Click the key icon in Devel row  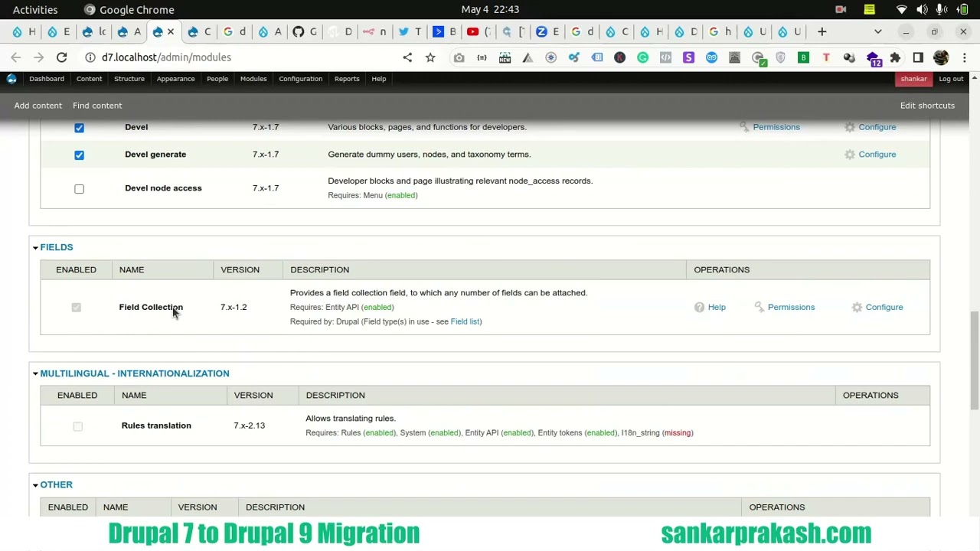743,127
